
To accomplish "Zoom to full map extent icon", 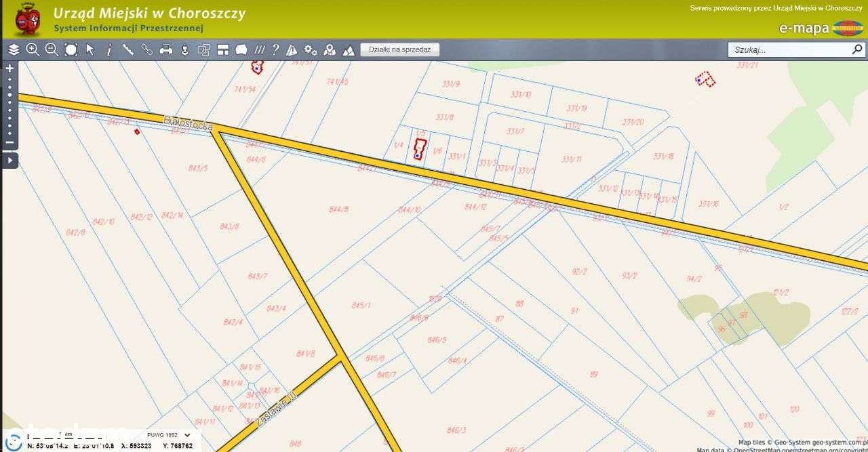I will tap(71, 49).
